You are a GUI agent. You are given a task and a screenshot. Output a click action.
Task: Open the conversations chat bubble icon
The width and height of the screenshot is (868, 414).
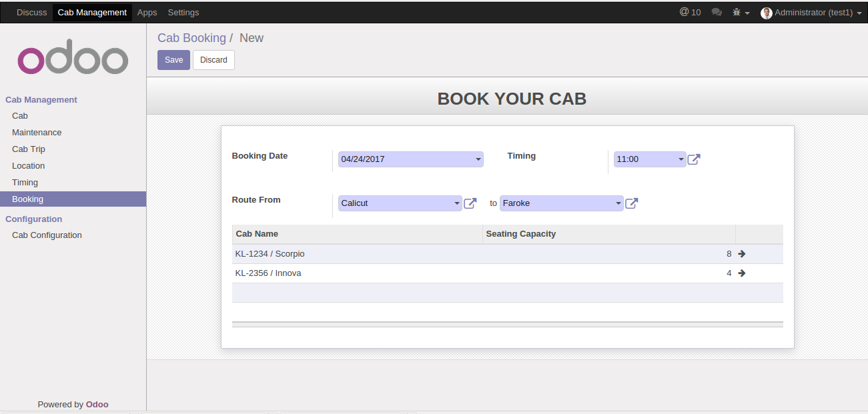717,12
